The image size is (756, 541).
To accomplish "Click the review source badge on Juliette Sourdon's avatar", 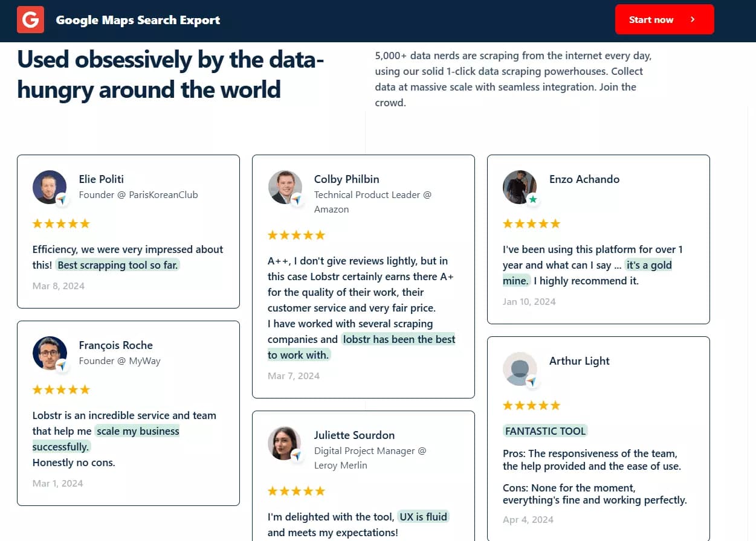I will (297, 456).
